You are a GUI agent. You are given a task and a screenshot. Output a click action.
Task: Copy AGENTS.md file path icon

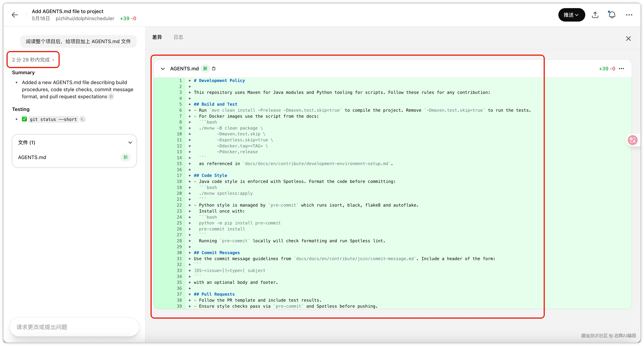click(x=214, y=69)
